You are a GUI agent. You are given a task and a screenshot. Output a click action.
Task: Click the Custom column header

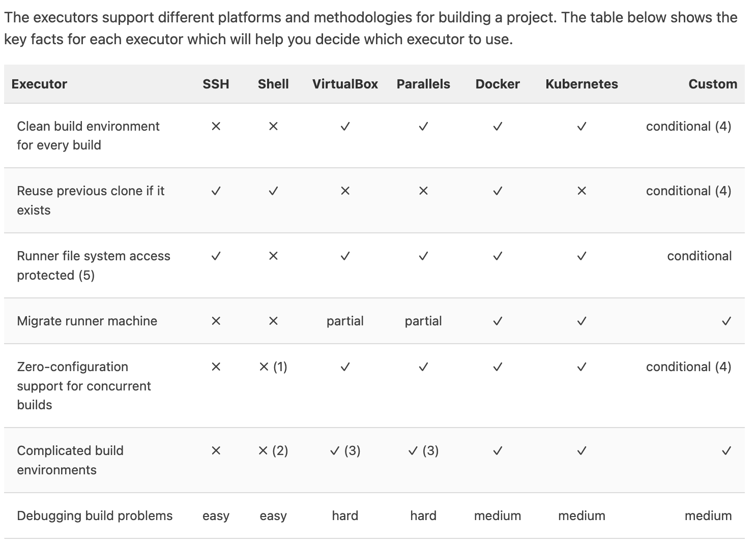pyautogui.click(x=713, y=84)
